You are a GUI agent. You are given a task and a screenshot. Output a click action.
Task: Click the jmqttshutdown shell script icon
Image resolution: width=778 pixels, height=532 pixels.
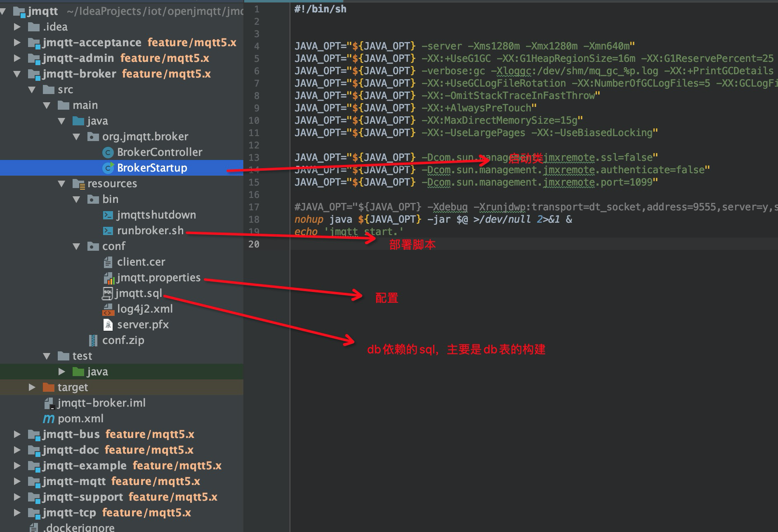(108, 215)
